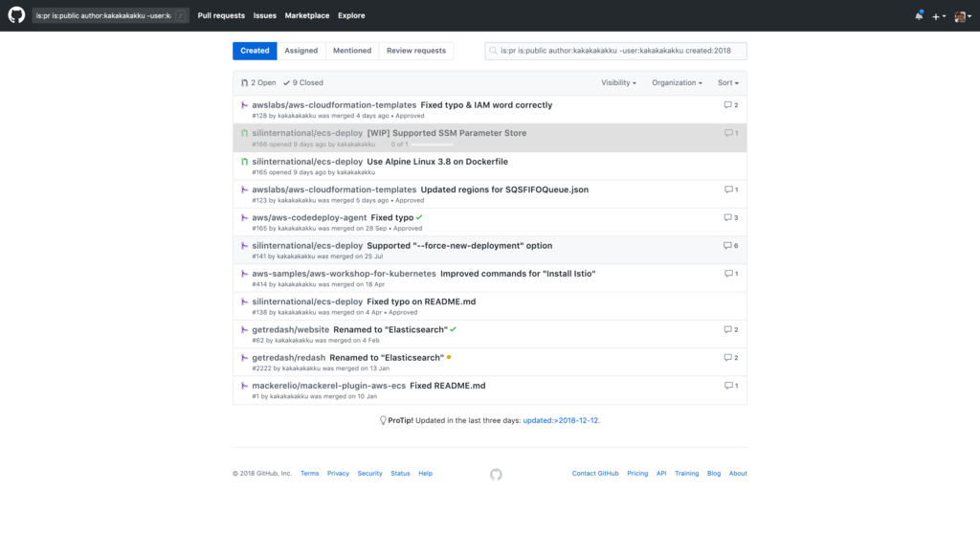Open PR 'Improved commands for Install Istio'
The image size is (980, 535).
518,273
